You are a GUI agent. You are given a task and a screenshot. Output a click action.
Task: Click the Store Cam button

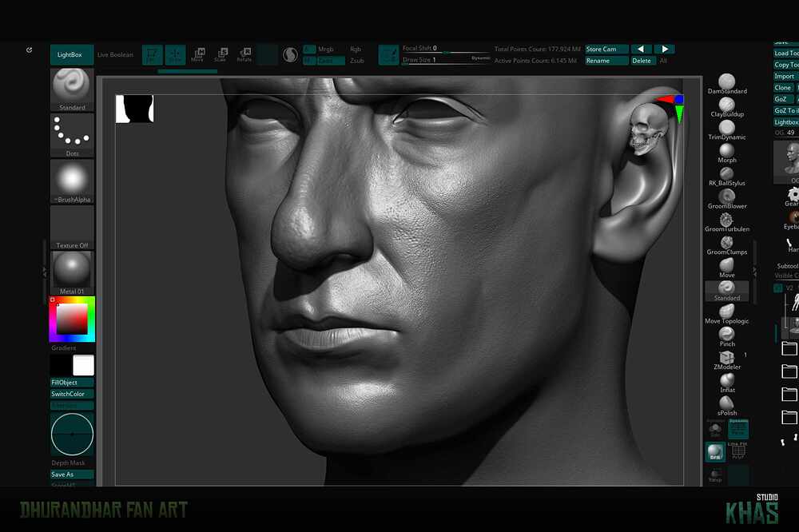(x=606, y=49)
